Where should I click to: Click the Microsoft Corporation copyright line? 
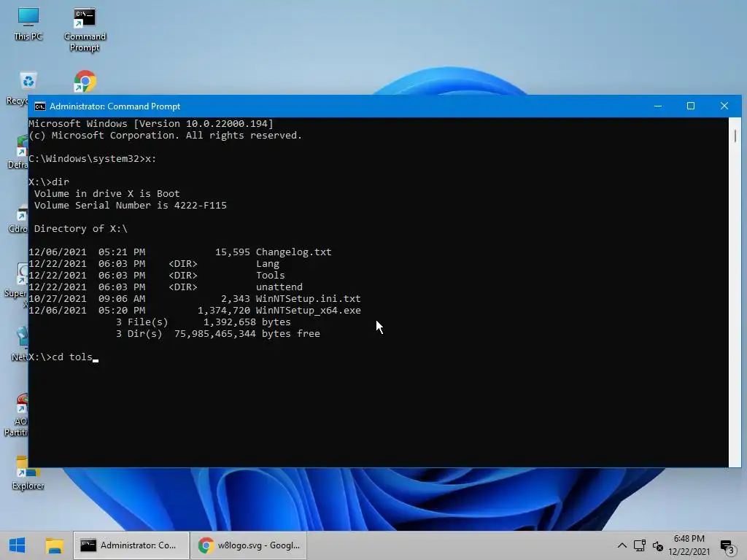point(166,135)
